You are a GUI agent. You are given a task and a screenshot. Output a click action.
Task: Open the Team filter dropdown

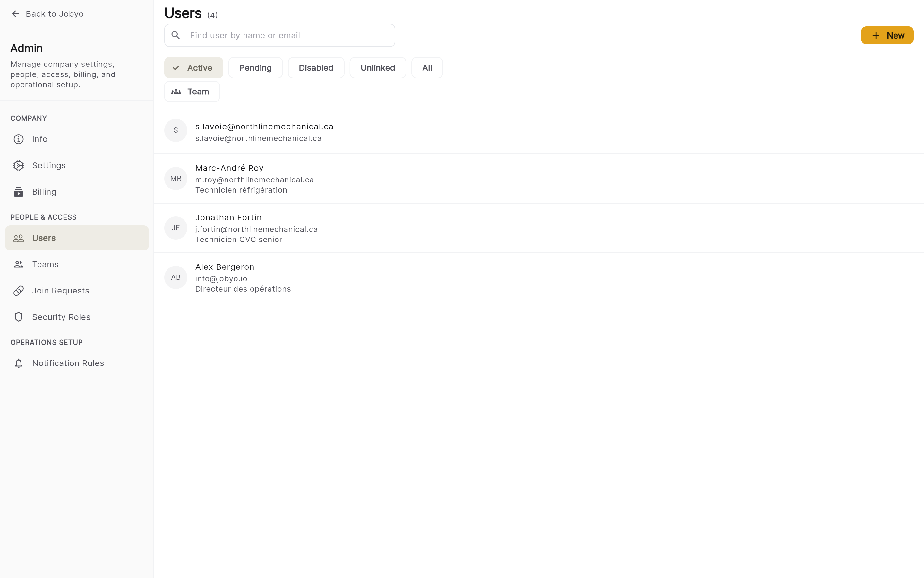(192, 92)
